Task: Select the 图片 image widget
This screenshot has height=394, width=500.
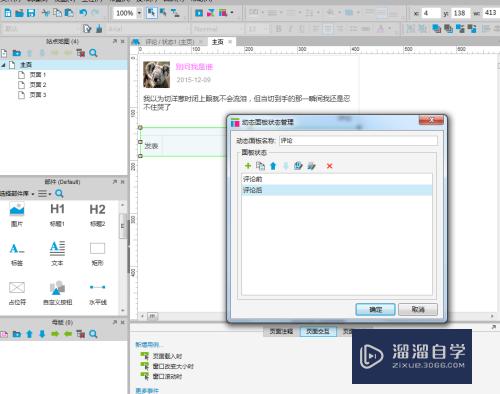Action: pyautogui.click(x=17, y=215)
